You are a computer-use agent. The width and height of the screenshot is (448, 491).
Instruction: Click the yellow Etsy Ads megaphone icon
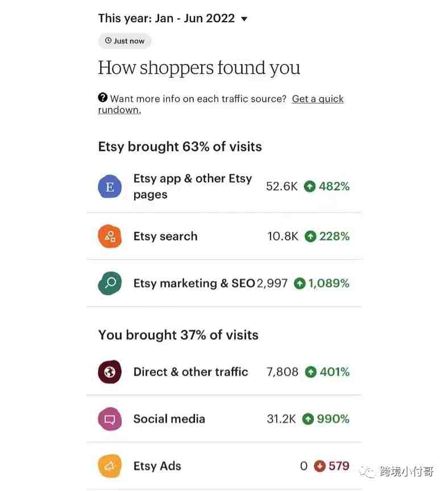tap(110, 466)
